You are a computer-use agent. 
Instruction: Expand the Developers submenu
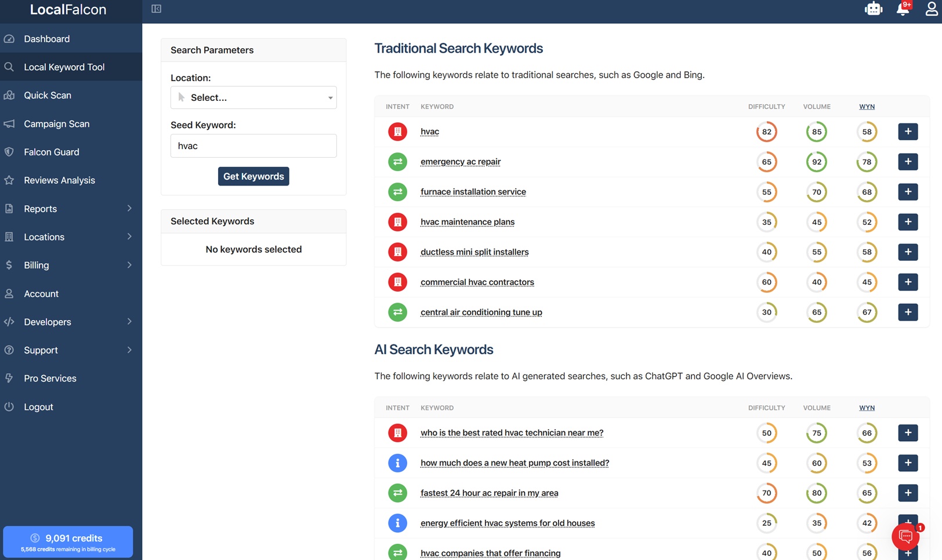pyautogui.click(x=71, y=322)
